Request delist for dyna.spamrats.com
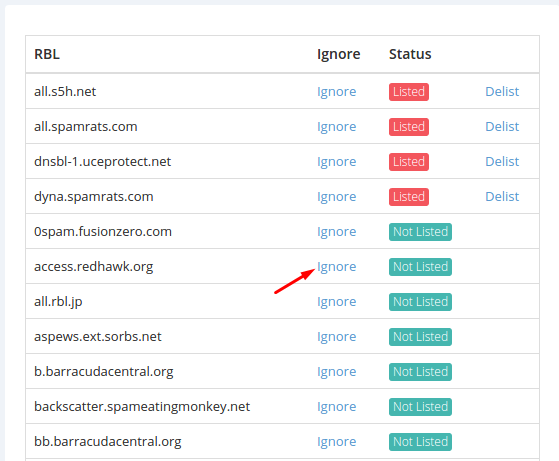This screenshot has height=461, width=559. [x=502, y=196]
